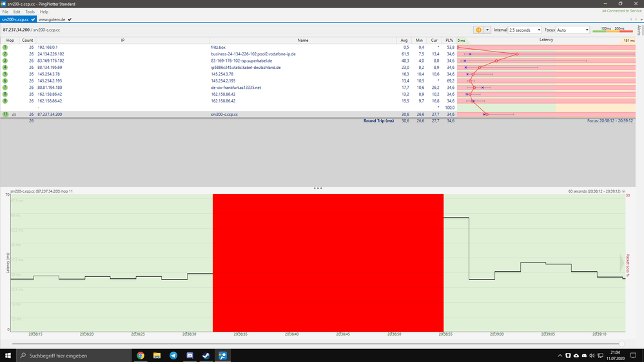Pause tracing with the orange pause button
This screenshot has width=644, height=362.
(478, 30)
